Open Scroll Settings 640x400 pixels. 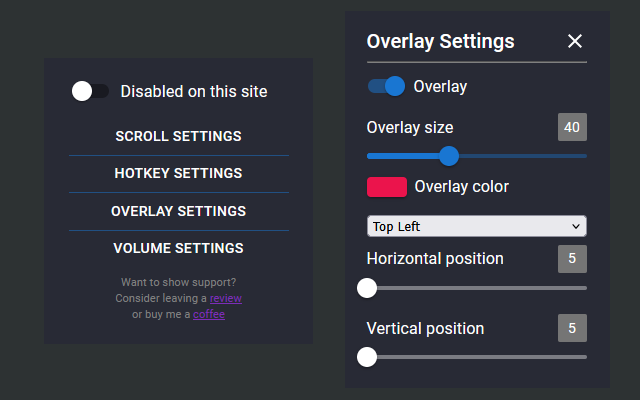click(x=179, y=136)
